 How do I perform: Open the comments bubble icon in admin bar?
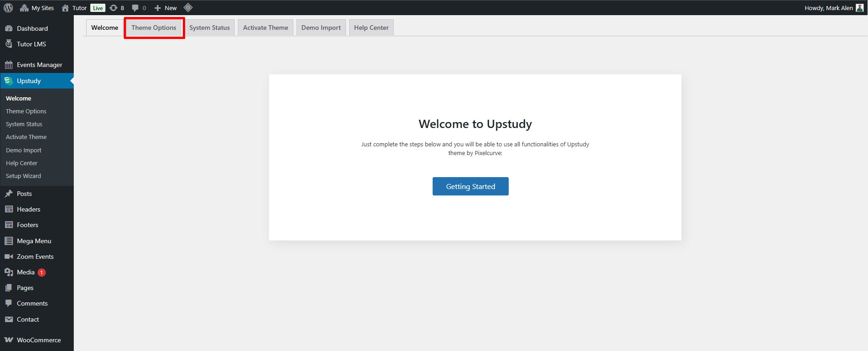135,8
